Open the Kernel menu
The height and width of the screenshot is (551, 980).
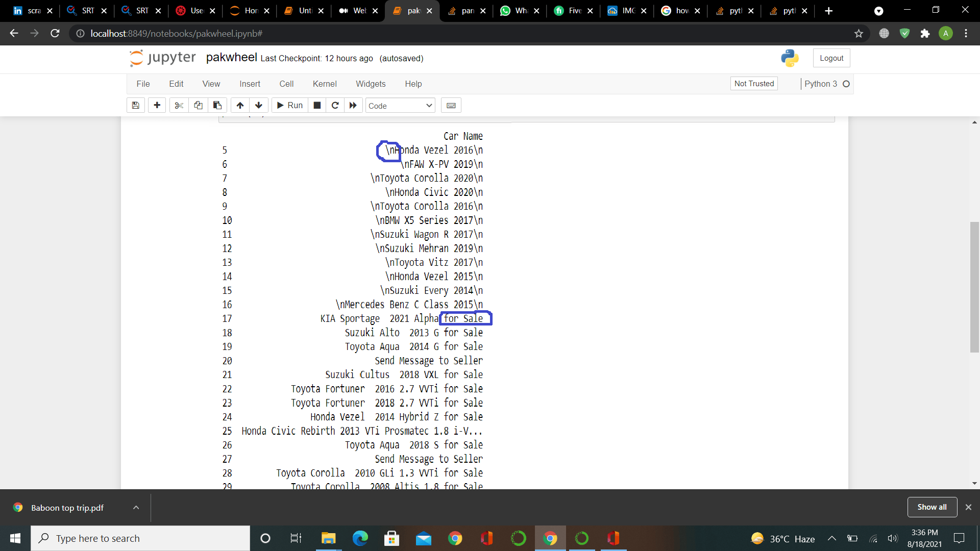point(325,84)
